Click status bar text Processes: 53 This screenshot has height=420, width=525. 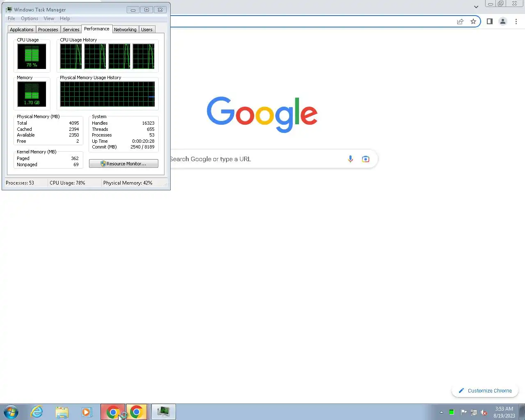point(20,183)
